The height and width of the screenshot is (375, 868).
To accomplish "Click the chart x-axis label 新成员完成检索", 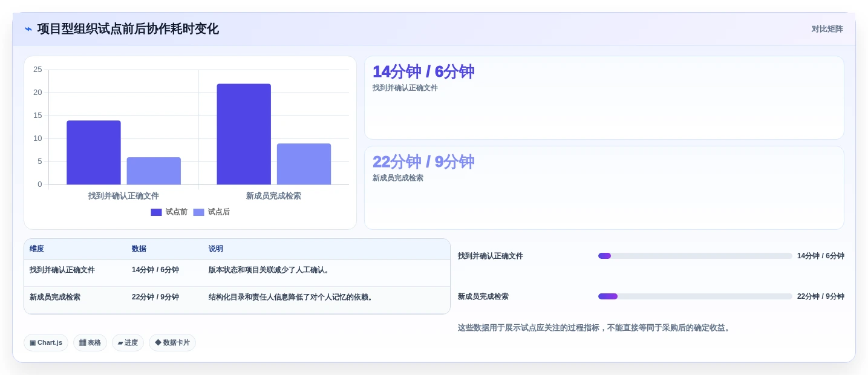I will (x=273, y=196).
